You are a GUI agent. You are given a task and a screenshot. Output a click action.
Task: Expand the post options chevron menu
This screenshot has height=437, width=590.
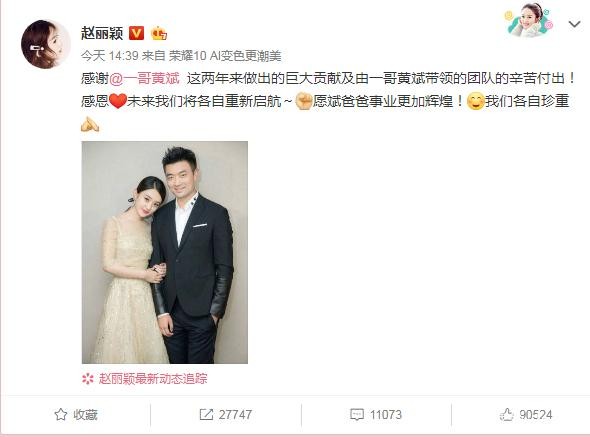tap(574, 24)
